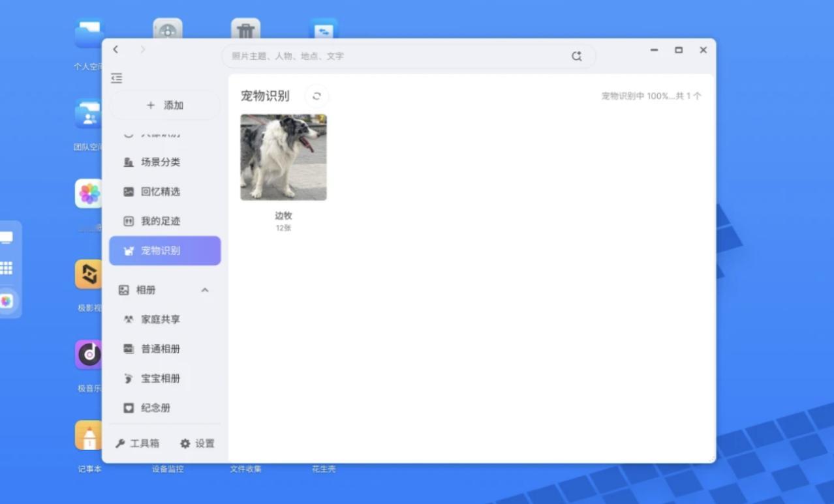
Task: Open the 纪念册 entry
Action: click(x=165, y=408)
